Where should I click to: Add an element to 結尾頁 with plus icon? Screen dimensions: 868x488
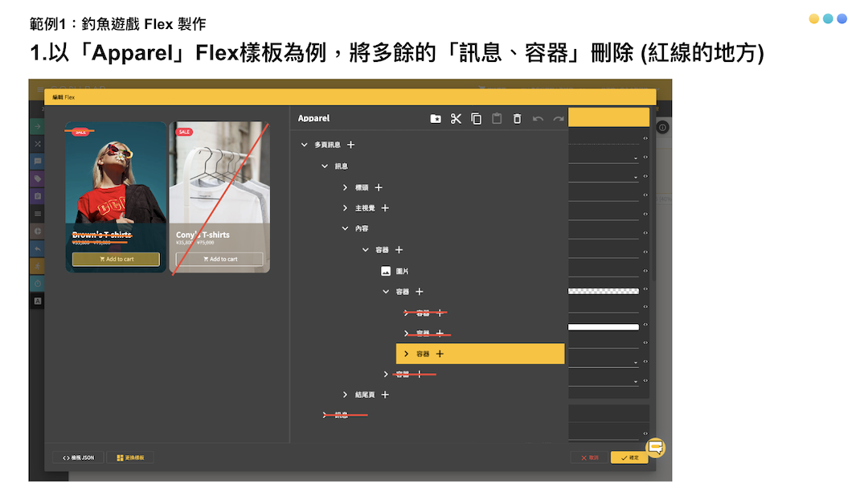385,395
